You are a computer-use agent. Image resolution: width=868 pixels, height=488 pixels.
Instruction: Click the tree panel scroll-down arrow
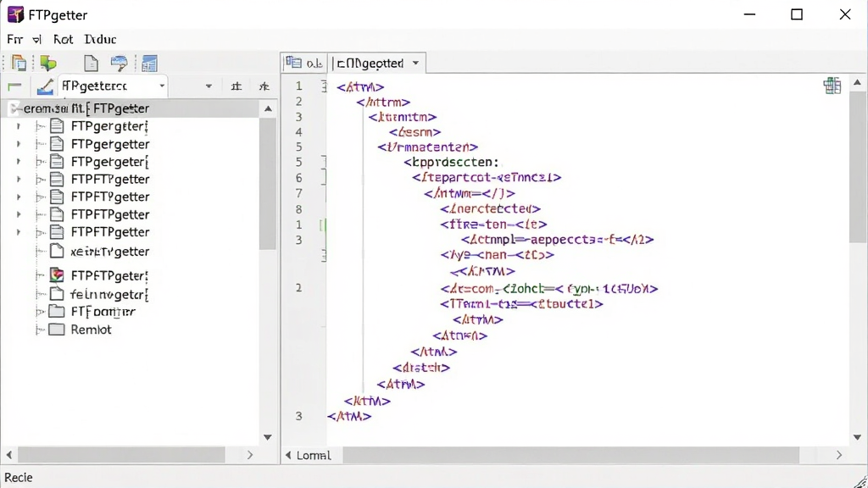tap(268, 437)
